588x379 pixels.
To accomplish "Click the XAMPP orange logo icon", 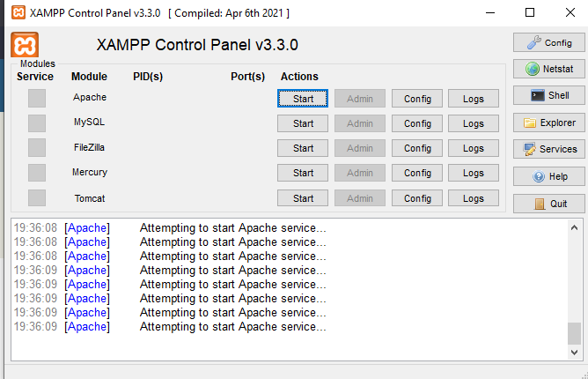I will [x=25, y=45].
